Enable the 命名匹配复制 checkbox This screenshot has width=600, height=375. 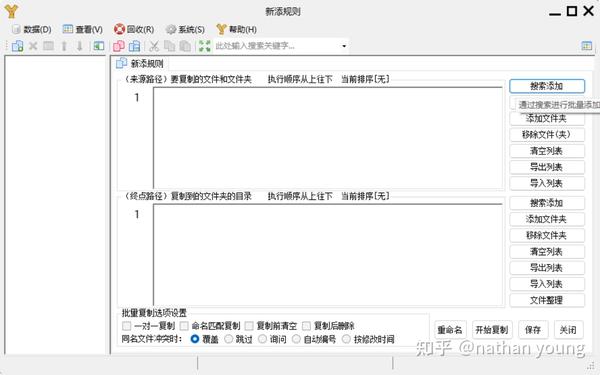(184, 326)
